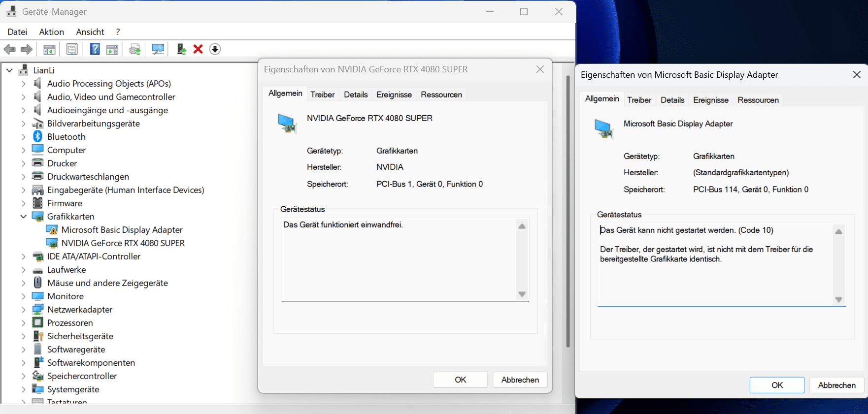This screenshot has height=414, width=868.
Task: Expand the Druckwarteschlangen chevron
Action: [x=23, y=177]
